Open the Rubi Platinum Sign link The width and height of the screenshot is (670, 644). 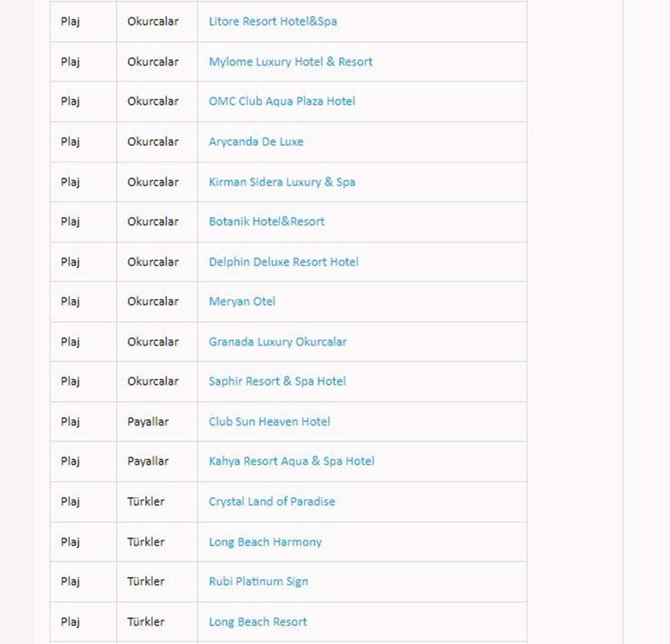(x=258, y=581)
